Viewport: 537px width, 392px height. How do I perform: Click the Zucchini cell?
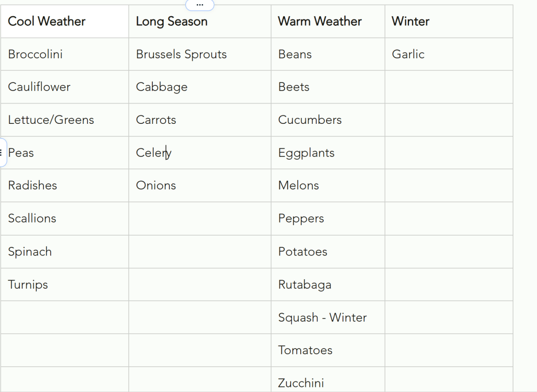(301, 383)
